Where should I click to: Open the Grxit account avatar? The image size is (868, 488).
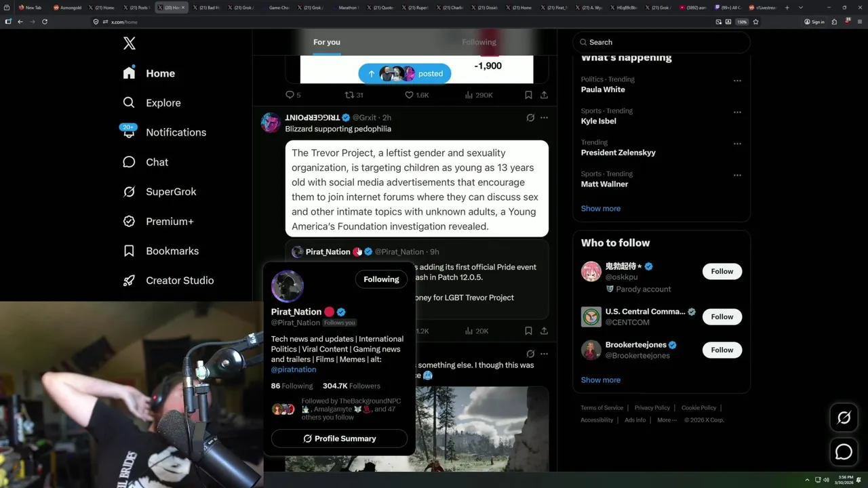(x=271, y=123)
